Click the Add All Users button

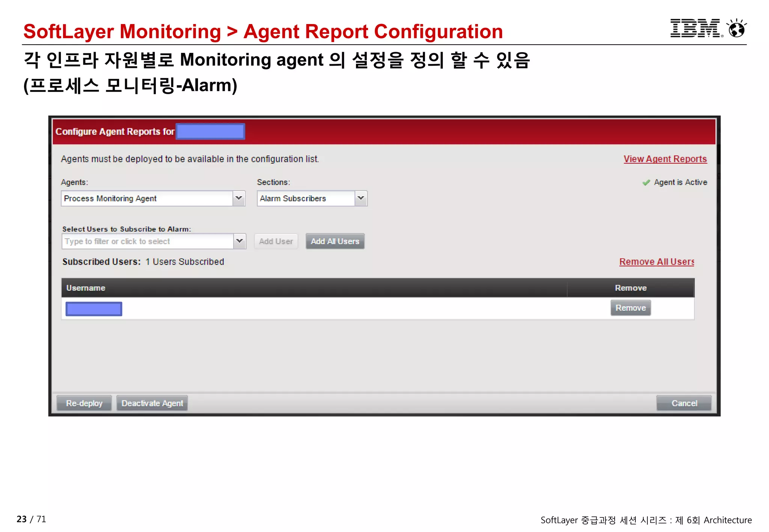point(335,241)
